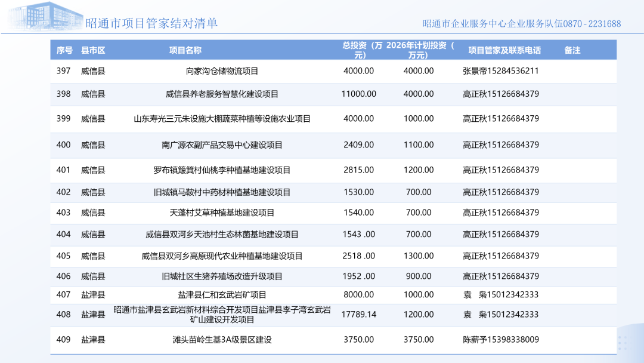Click the 高正秋 contact in row 398

tap(501, 94)
